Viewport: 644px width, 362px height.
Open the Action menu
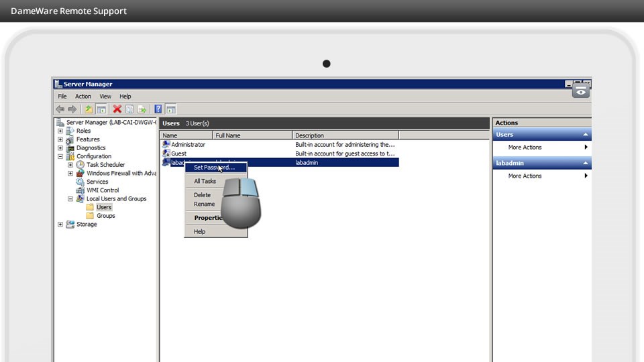[83, 97]
